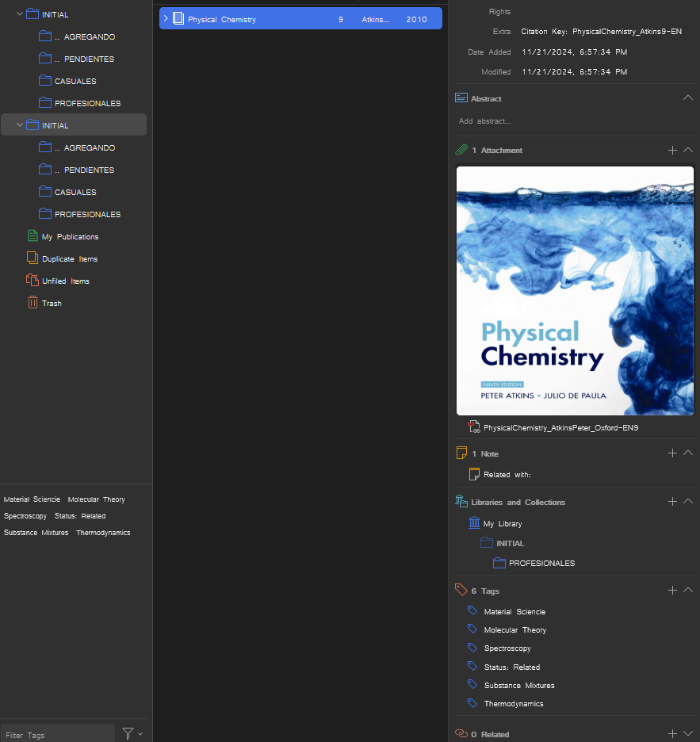Add a new attachment with plus button
Image resolution: width=700 pixels, height=742 pixels.
point(672,150)
